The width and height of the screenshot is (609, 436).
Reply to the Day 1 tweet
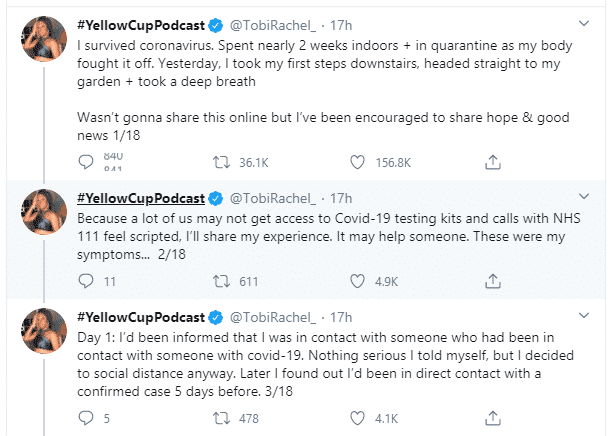coord(85,418)
